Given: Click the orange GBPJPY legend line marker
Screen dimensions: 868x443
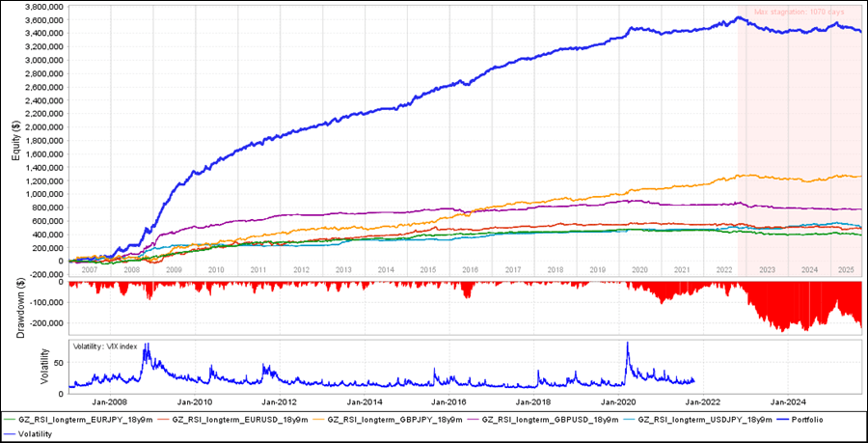Looking at the screenshot, I should [x=320, y=420].
